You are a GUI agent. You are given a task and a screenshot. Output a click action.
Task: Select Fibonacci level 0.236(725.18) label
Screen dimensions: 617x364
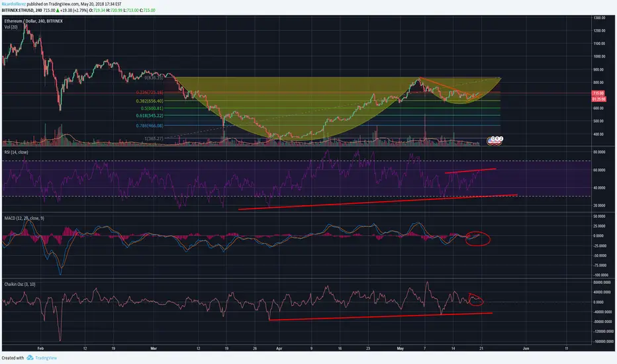tap(150, 93)
